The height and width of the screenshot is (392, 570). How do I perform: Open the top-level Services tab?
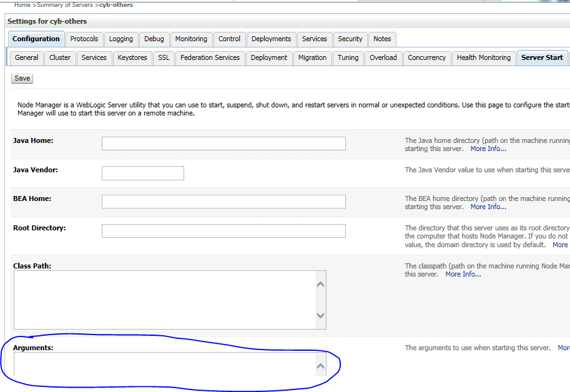pos(314,39)
